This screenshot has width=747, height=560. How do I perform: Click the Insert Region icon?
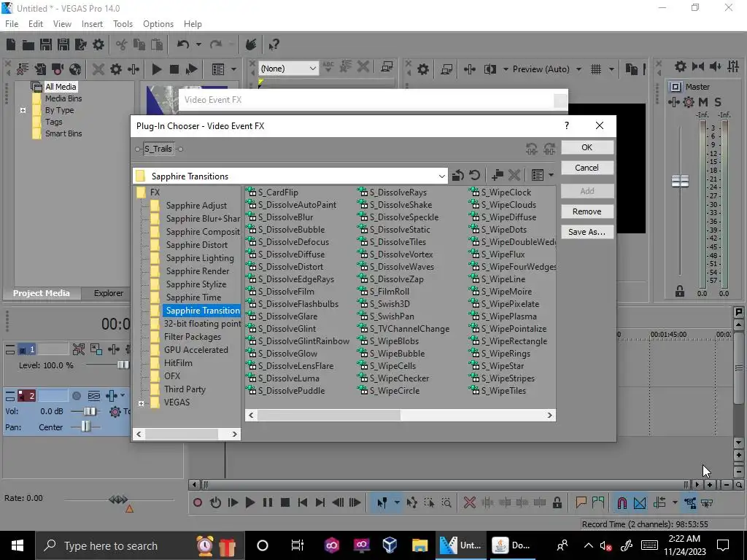(x=598, y=502)
